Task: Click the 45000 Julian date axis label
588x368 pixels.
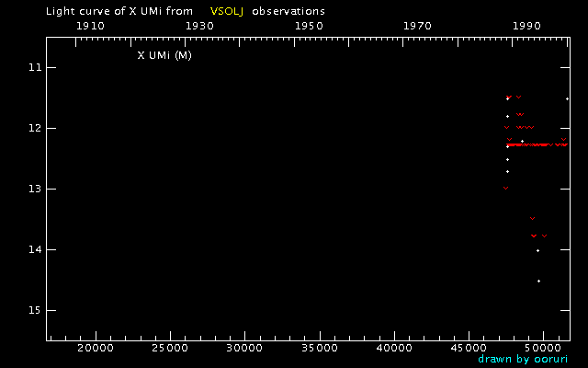Action: point(469,349)
